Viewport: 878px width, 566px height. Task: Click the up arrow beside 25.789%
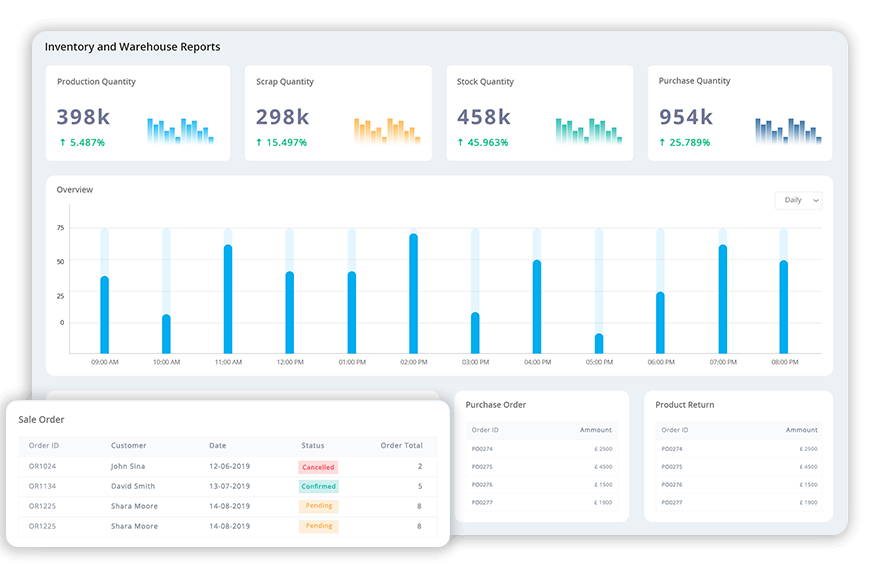click(x=663, y=143)
